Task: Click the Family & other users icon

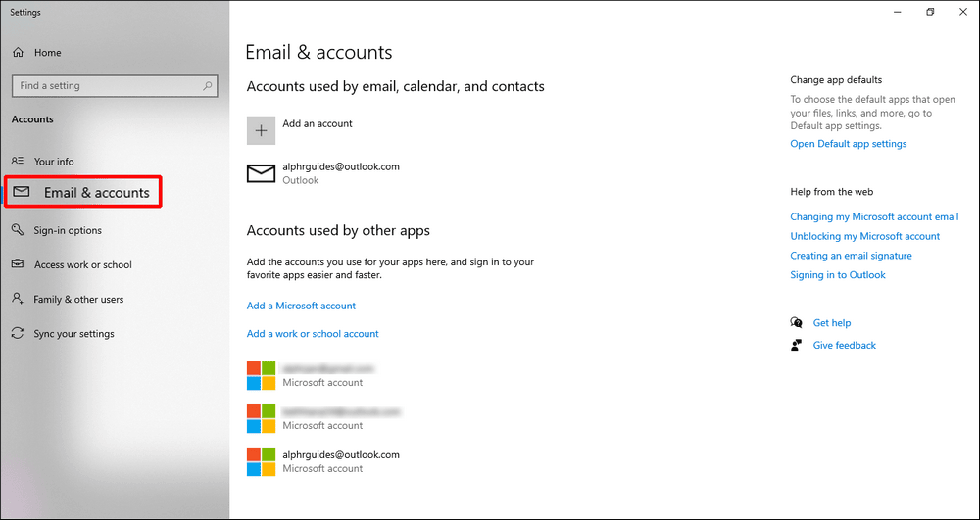Action: click(x=18, y=299)
